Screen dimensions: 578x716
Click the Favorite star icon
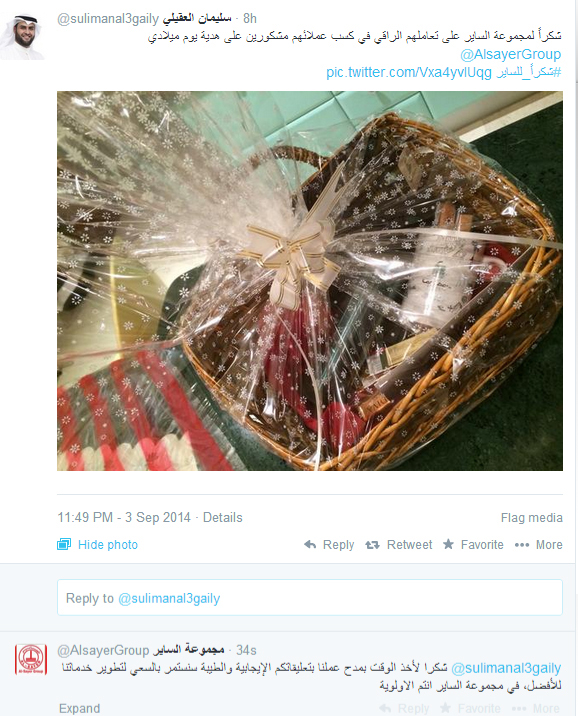coord(448,544)
